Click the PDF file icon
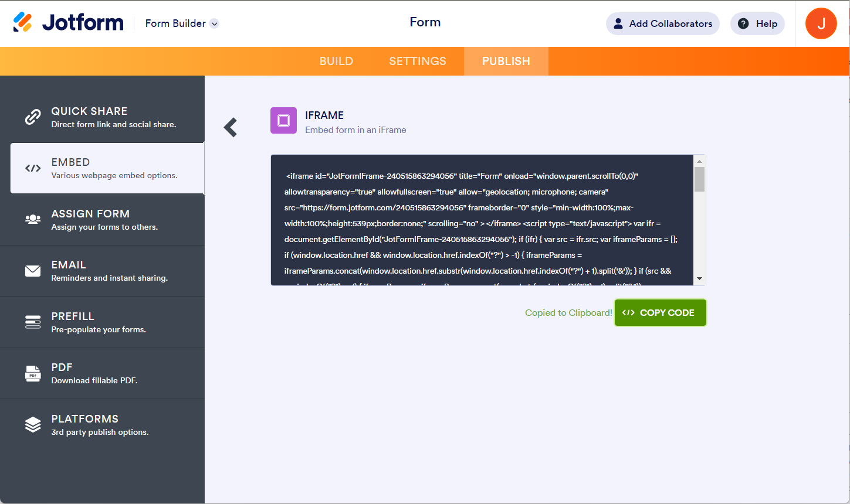Screen dimensions: 850x504 click(33, 373)
